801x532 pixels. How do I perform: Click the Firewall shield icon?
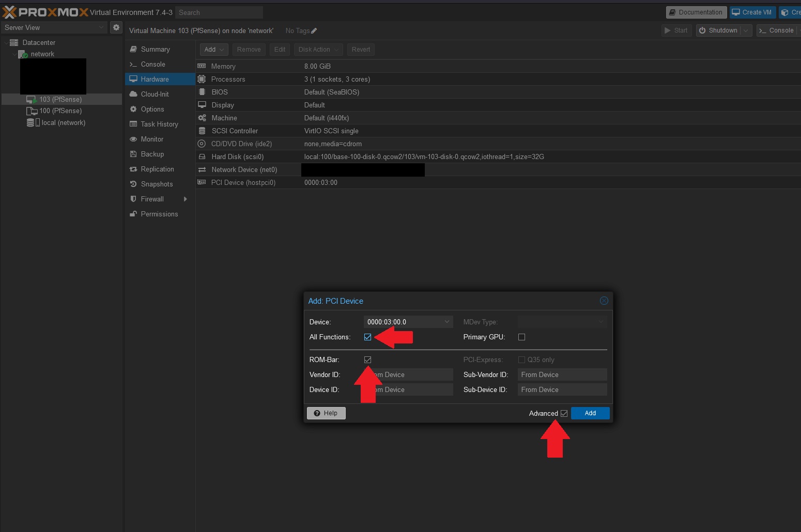click(133, 199)
